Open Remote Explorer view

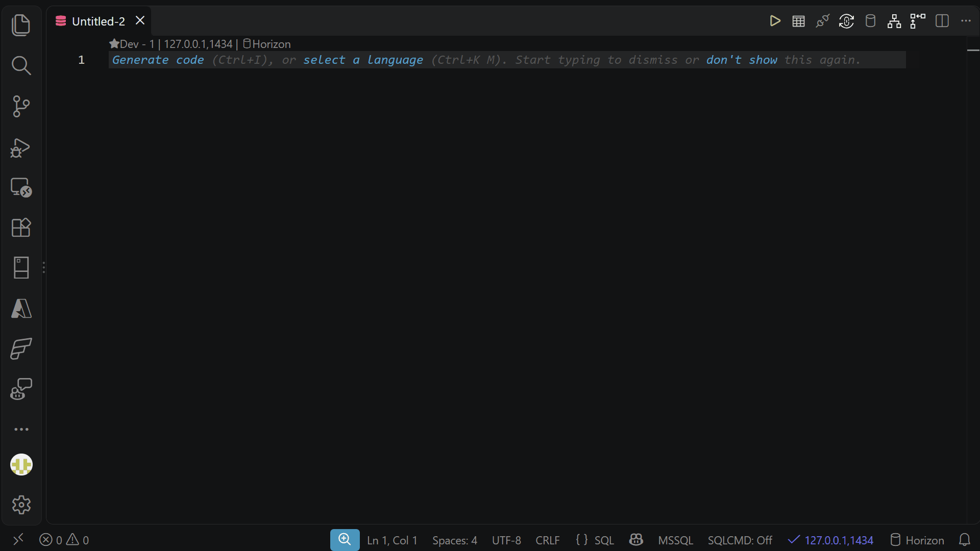[21, 187]
